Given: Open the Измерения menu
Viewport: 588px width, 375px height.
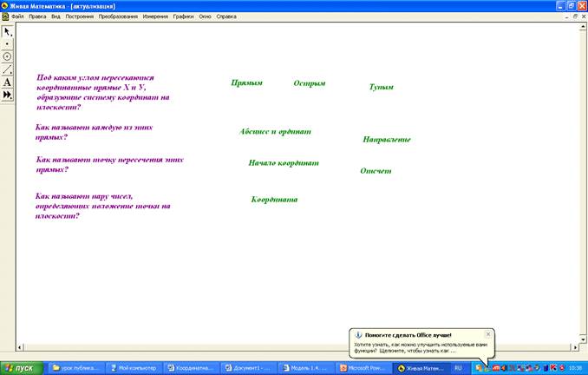Looking at the screenshot, I should click(x=155, y=16).
